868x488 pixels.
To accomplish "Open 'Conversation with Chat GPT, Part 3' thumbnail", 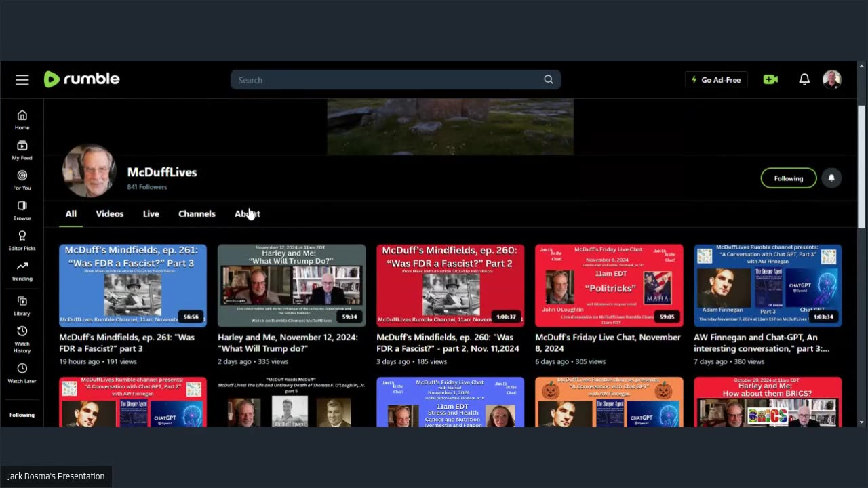I will tap(768, 285).
